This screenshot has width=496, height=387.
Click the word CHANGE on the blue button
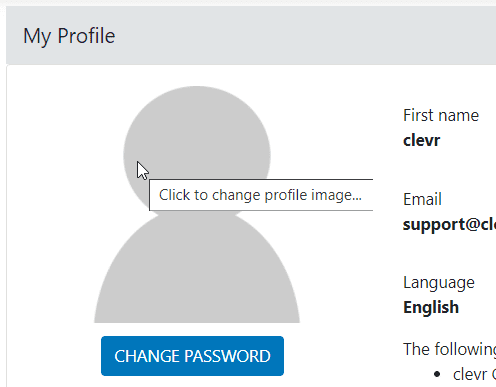tap(147, 356)
